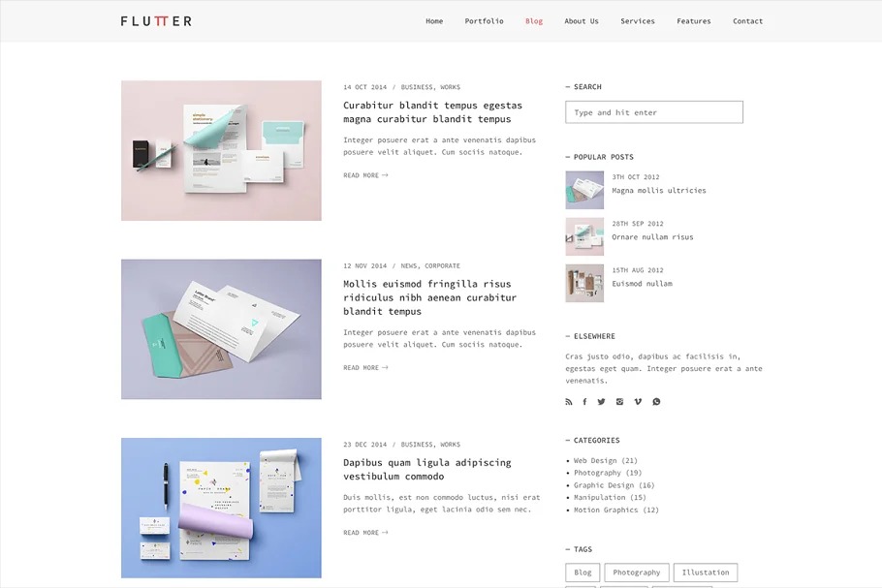
Task: Focus the 'Type and hit enter' search field
Action: tap(654, 112)
